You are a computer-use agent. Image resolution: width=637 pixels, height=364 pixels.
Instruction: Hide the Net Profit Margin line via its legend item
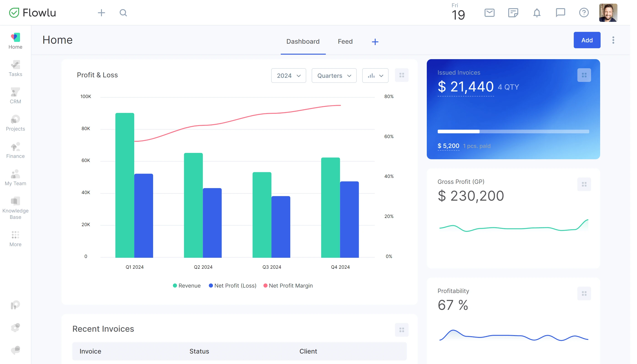coord(288,285)
